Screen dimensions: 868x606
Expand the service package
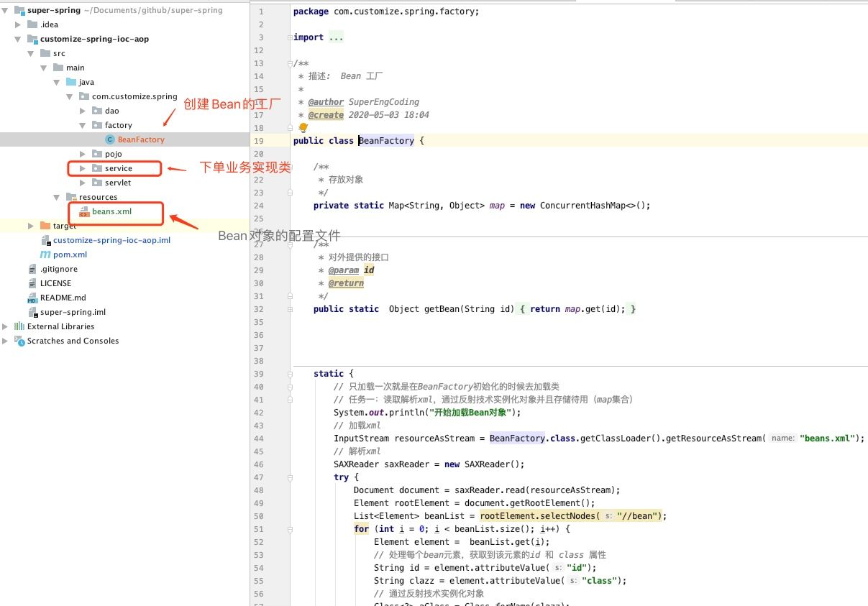[83, 168]
